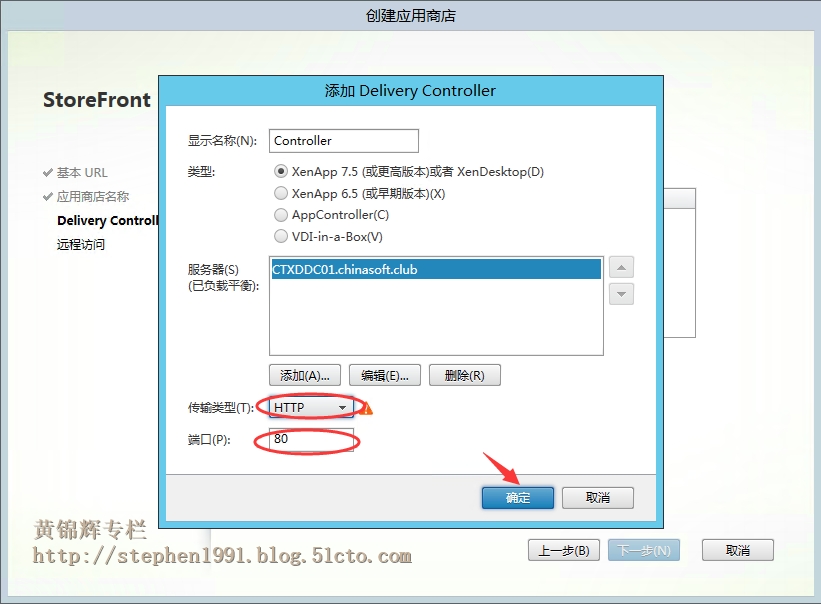This screenshot has width=821, height=604.
Task: Move selected server down with arrow button
Action: pos(622,294)
